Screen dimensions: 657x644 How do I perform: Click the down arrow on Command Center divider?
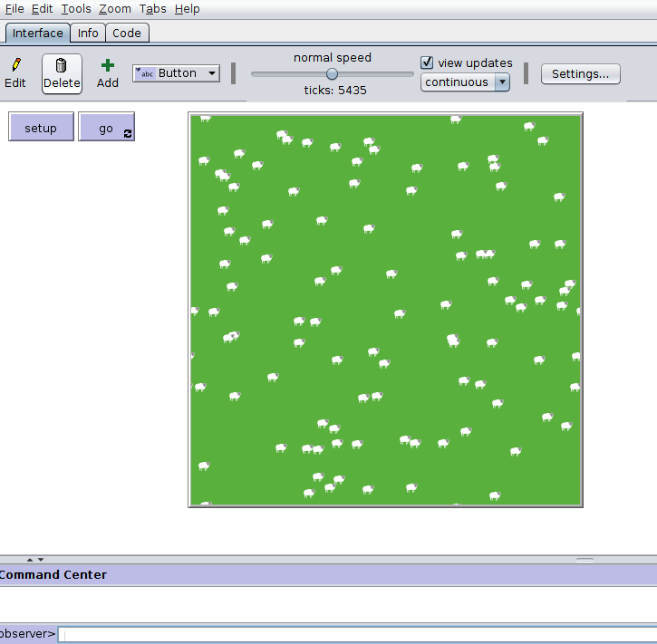point(41,560)
